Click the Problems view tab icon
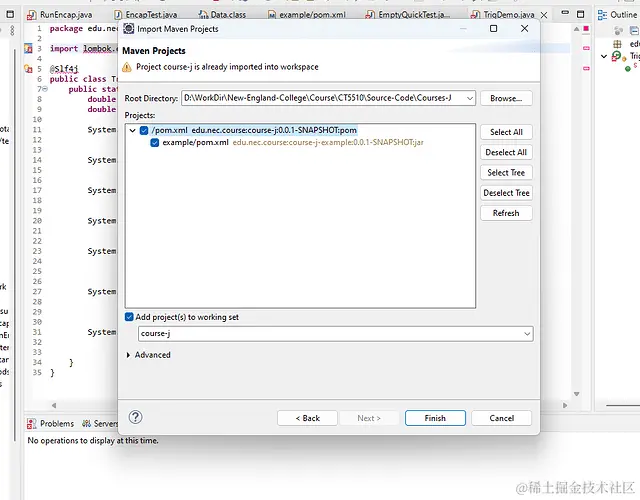The height and width of the screenshot is (500, 640). (31, 424)
